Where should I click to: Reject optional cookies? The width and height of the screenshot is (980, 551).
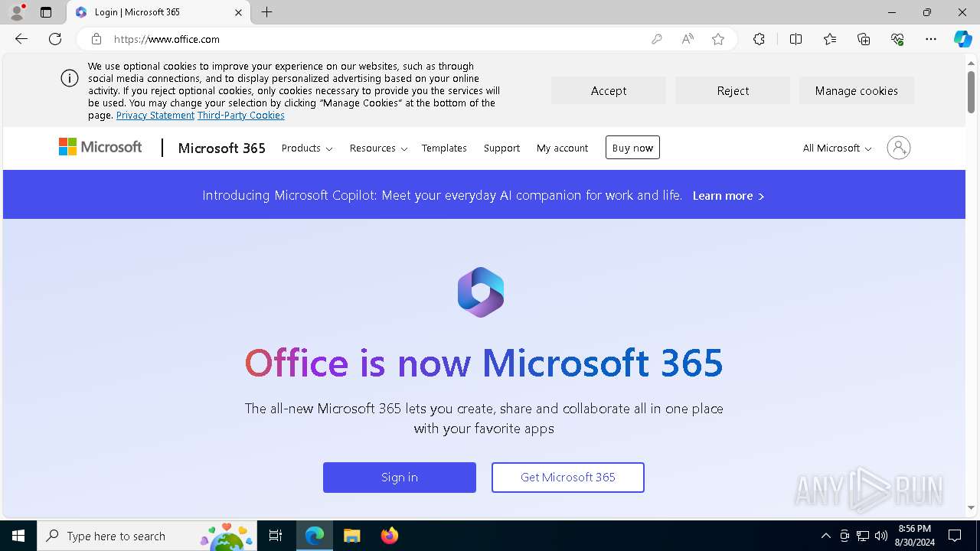733,90
